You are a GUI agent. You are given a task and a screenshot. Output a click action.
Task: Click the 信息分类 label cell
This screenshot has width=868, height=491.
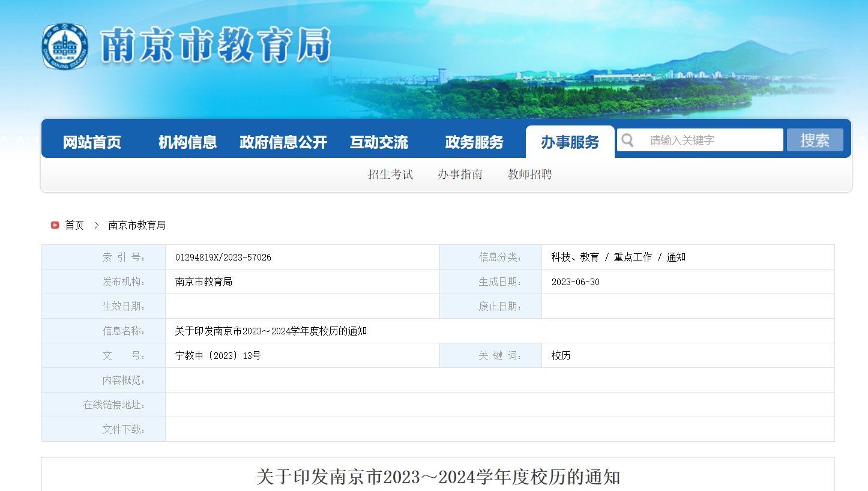pyautogui.click(x=490, y=257)
